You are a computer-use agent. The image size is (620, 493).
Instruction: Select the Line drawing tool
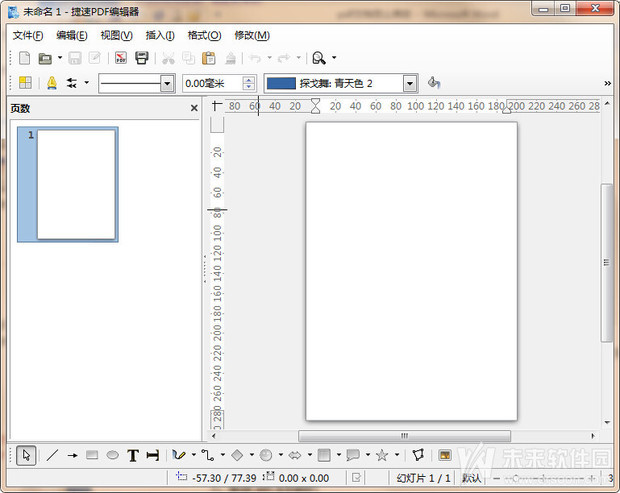52,455
